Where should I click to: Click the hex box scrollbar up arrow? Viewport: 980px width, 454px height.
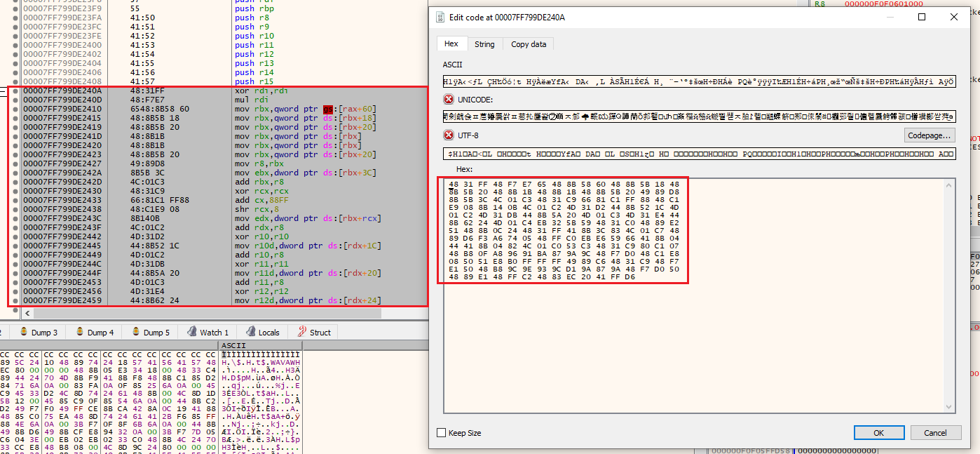click(x=949, y=185)
